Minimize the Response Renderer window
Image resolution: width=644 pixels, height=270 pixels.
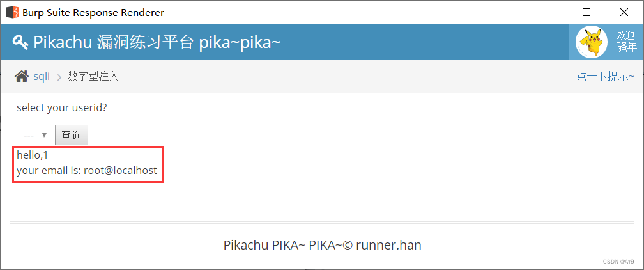tap(549, 12)
